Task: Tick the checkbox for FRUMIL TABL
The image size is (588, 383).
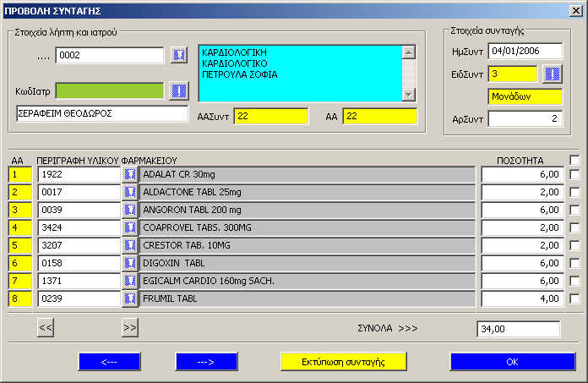Action: [574, 298]
